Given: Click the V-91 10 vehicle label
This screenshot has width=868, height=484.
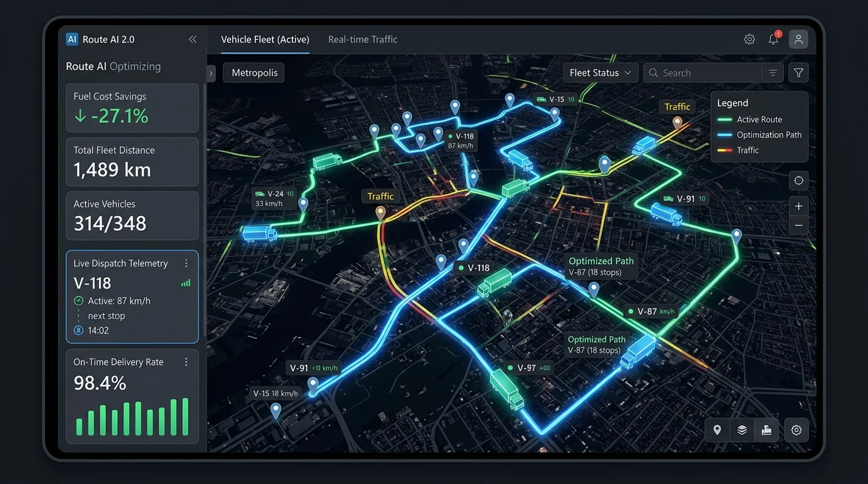Looking at the screenshot, I should coord(684,199).
